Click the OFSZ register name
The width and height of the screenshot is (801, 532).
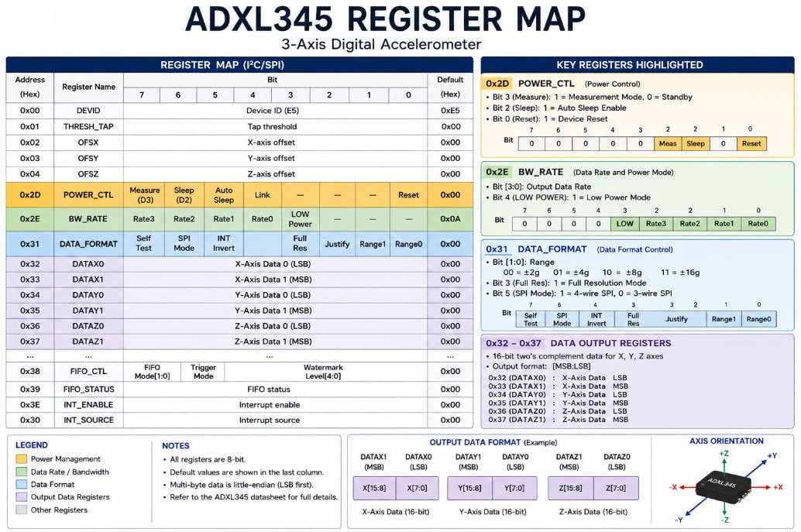(88, 173)
